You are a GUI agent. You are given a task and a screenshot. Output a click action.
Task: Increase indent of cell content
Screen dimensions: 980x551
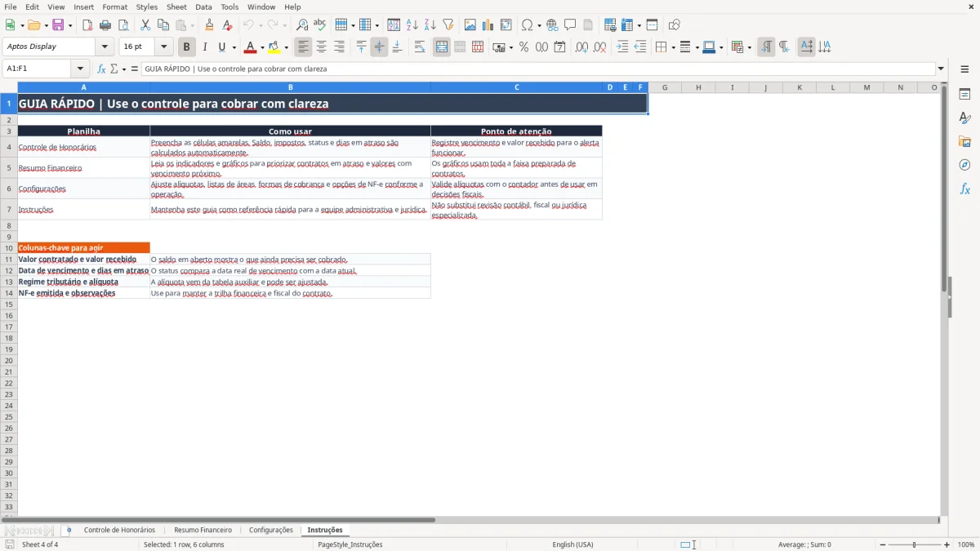pyautogui.click(x=622, y=47)
